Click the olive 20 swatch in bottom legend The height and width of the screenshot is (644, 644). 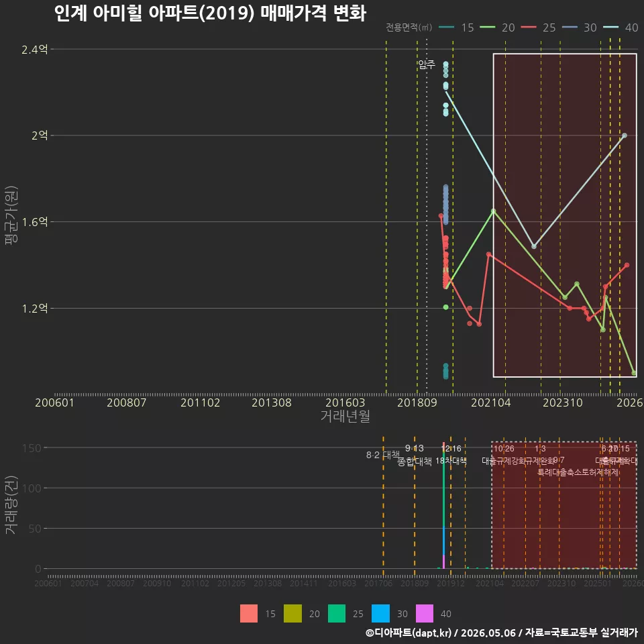(293, 614)
